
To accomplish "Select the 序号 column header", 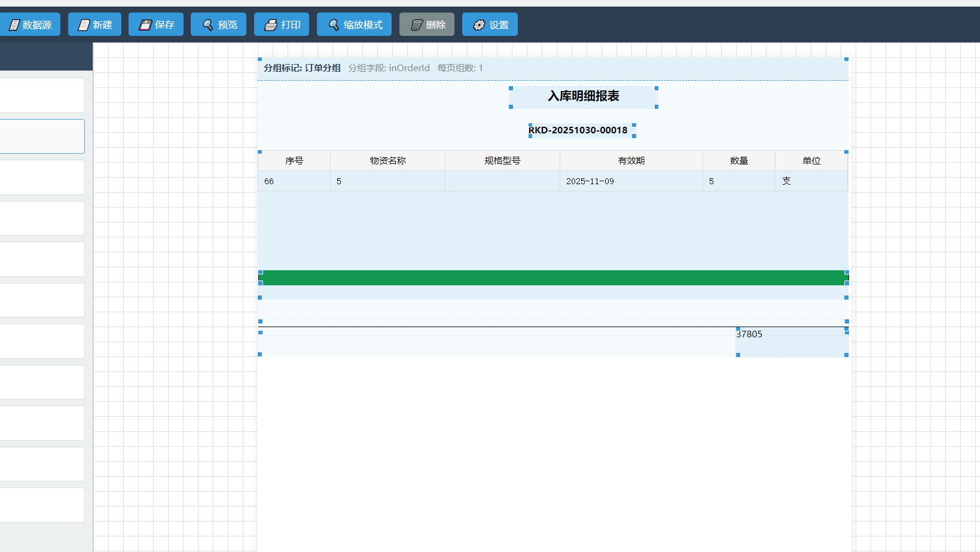I will coord(294,161).
